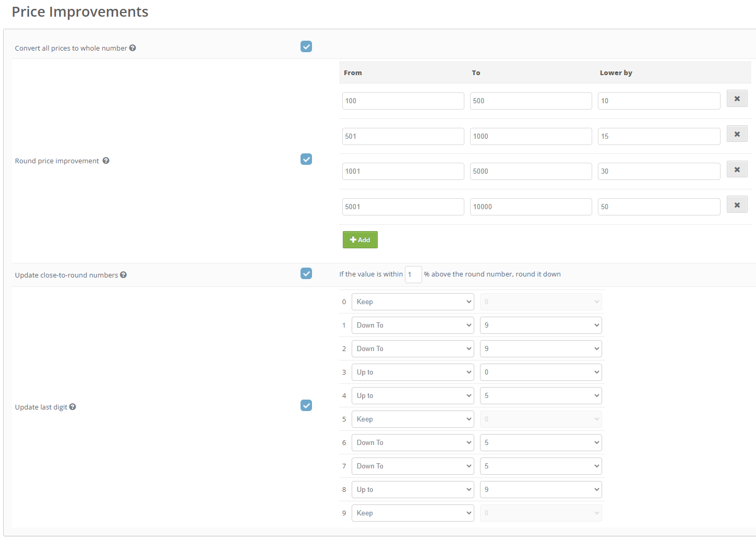The image size is (756, 542).
Task: Select the Price Improvements heading
Action: pyautogui.click(x=80, y=11)
